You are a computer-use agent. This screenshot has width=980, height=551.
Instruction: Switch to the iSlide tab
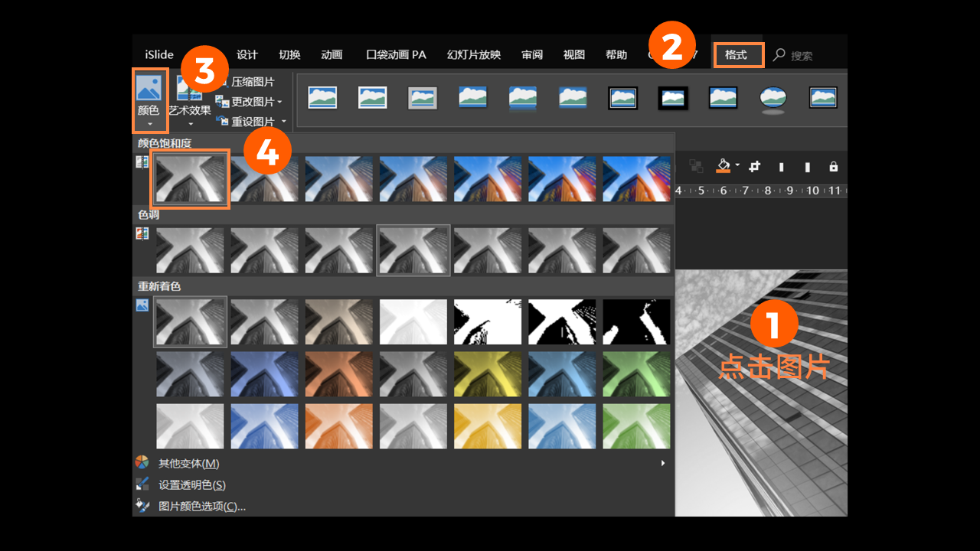coord(159,55)
